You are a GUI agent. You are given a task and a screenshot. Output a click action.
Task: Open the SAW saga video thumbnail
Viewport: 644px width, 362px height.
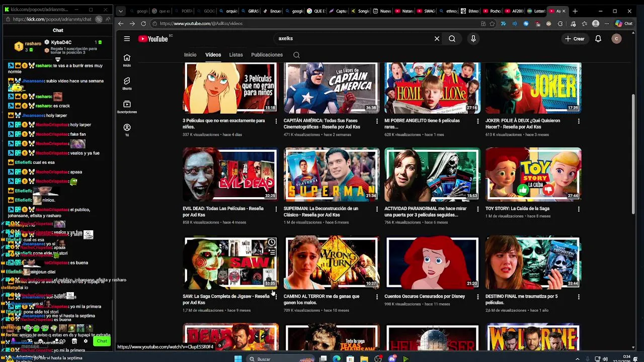coord(230,262)
